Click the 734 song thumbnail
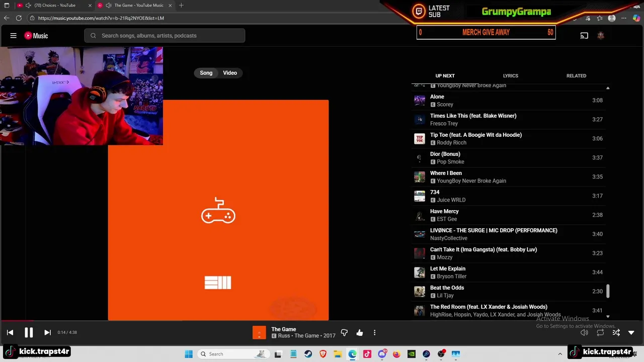Image resolution: width=644 pixels, height=362 pixels. pos(419,196)
